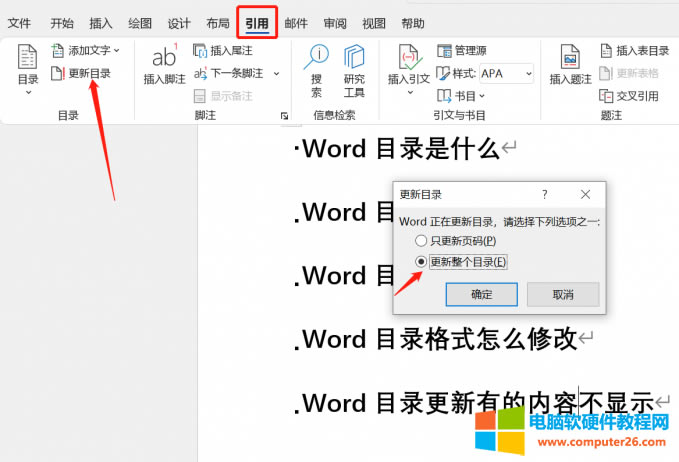Open 管理源 manage sources
The width and height of the screenshot is (679, 462).
click(x=462, y=50)
